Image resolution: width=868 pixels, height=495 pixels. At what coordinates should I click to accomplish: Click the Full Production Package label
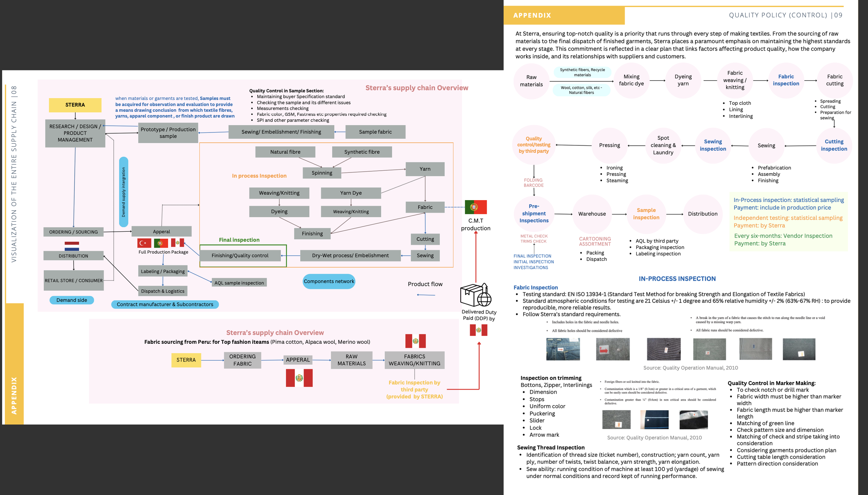163,252
